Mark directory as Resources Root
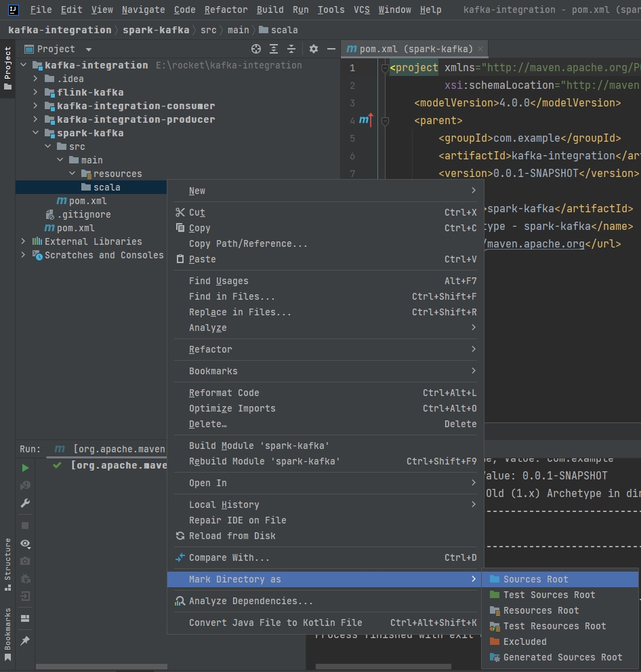Viewport: 641px width, 672px height. click(x=560, y=610)
